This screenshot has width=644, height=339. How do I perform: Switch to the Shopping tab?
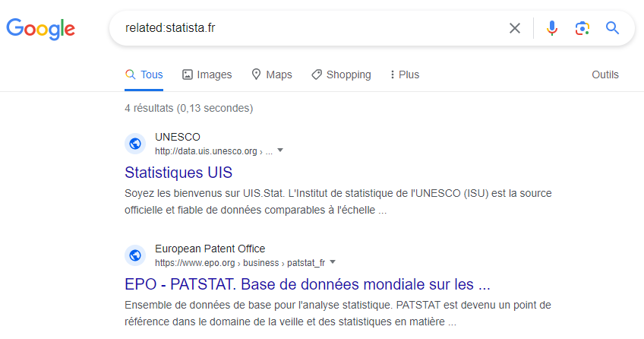pos(341,74)
